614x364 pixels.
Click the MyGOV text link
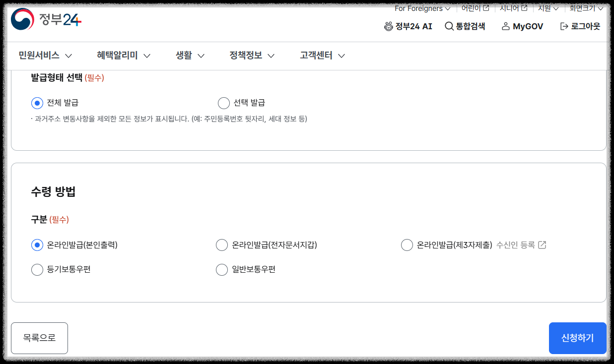(x=528, y=26)
